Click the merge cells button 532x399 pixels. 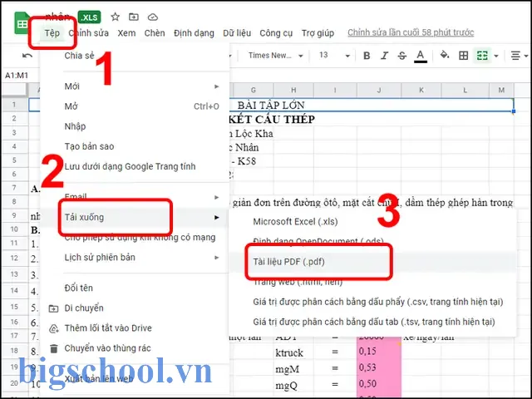(482, 56)
